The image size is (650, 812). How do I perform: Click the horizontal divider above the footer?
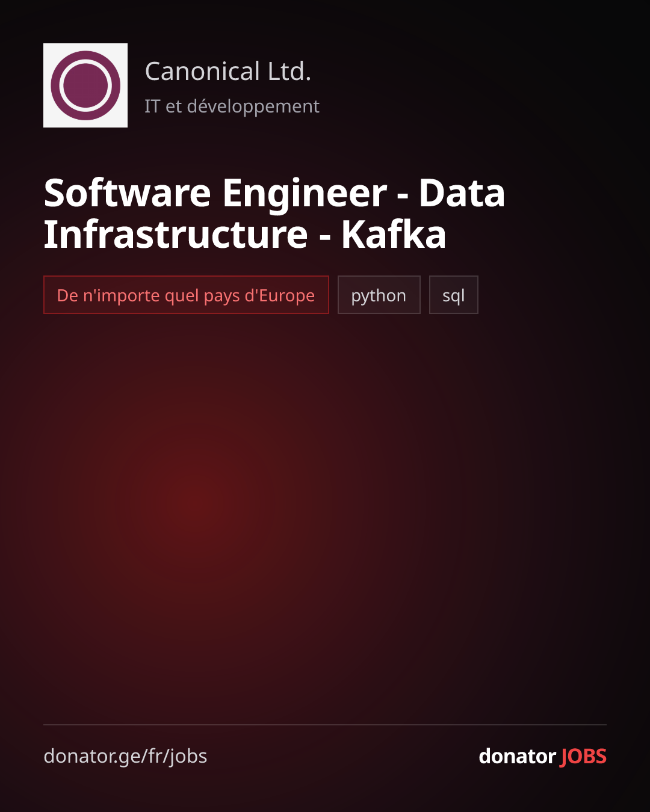click(x=325, y=725)
